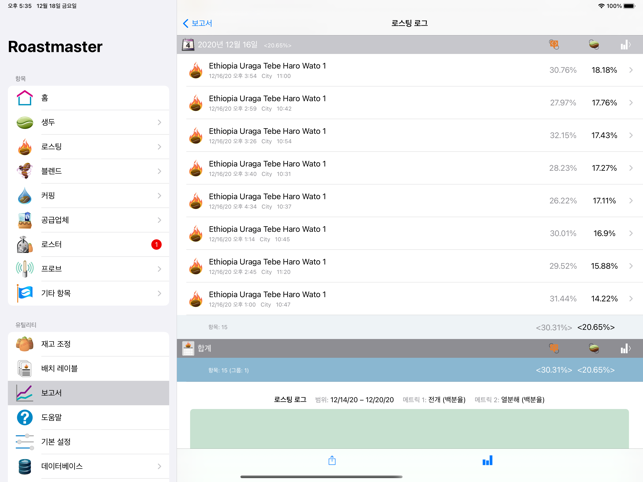Viewport: 643px width, 482px height.
Task: Expand the 블렌드 chevron
Action: pos(160,171)
